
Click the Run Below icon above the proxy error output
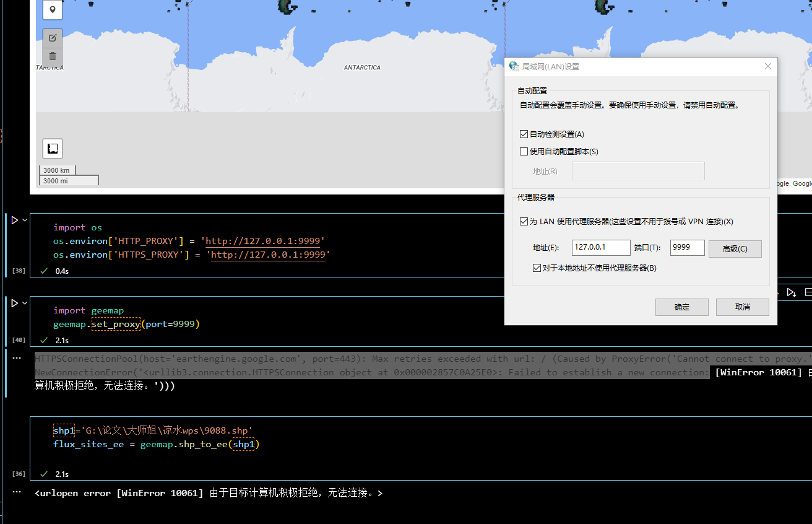(x=791, y=292)
